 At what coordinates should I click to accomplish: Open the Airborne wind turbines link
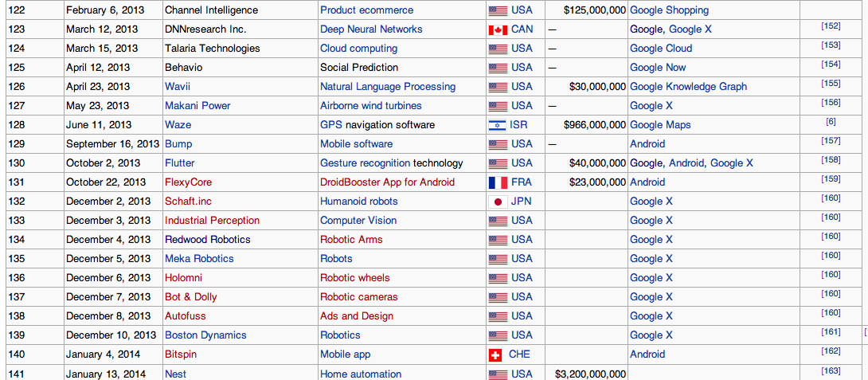tap(371, 106)
